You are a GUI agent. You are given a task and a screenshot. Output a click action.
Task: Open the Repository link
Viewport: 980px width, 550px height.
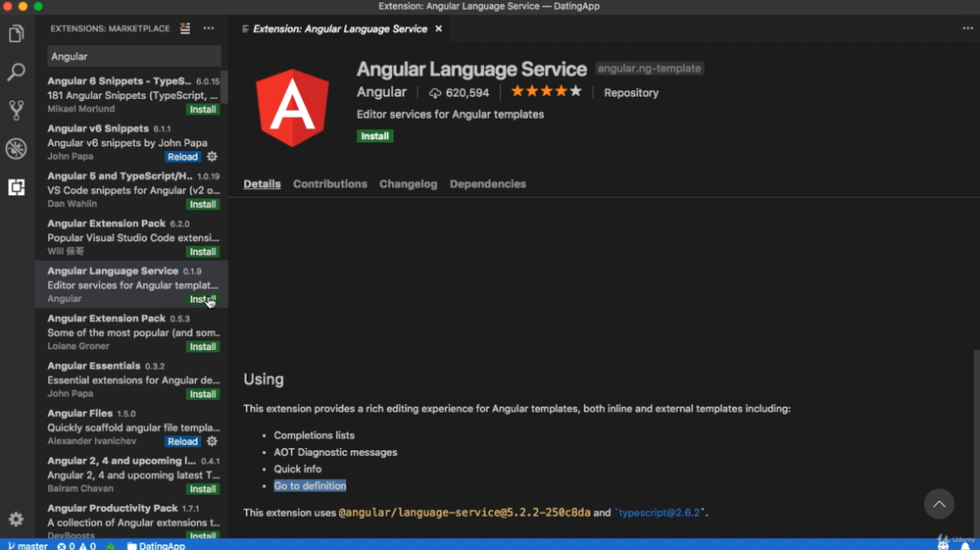(631, 93)
